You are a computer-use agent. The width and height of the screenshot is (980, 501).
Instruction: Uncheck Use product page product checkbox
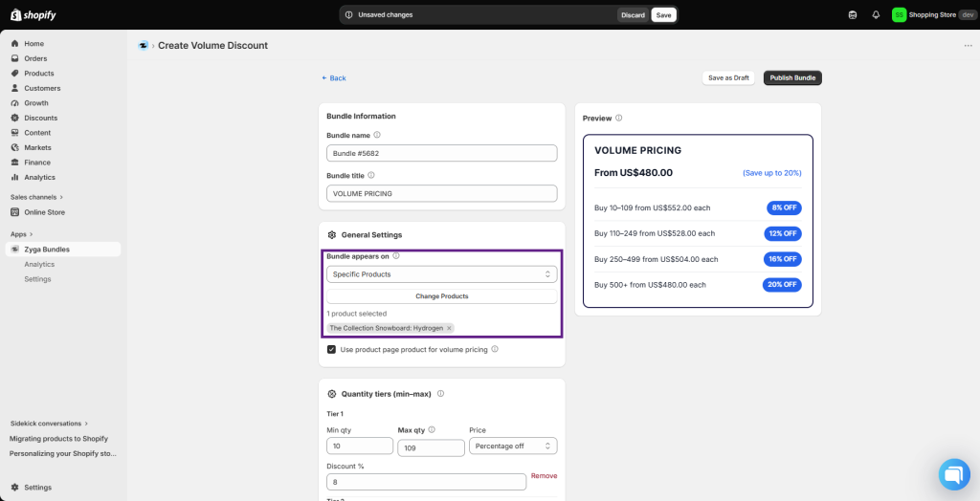332,350
